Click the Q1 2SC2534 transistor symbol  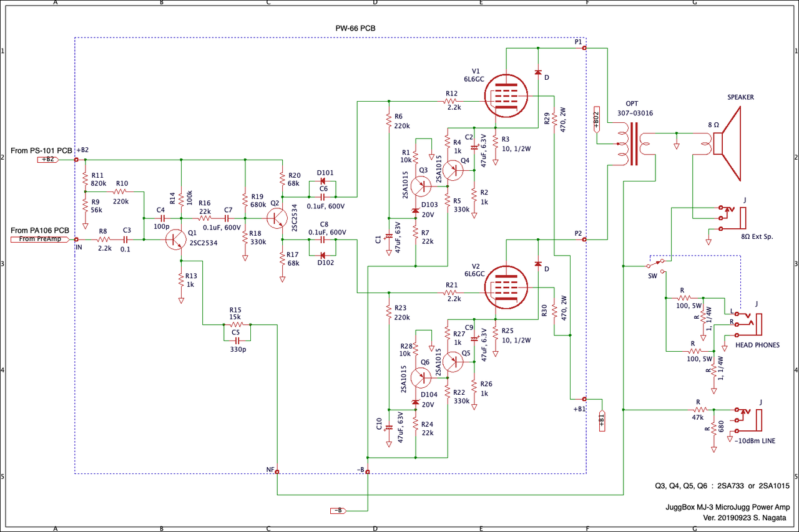(x=175, y=239)
